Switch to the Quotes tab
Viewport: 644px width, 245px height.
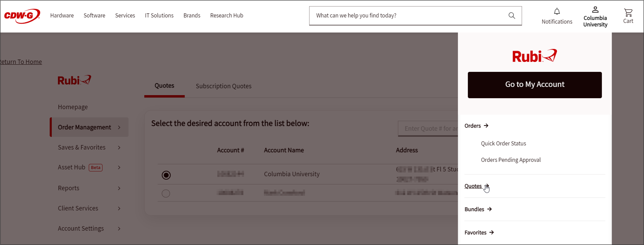(165, 86)
